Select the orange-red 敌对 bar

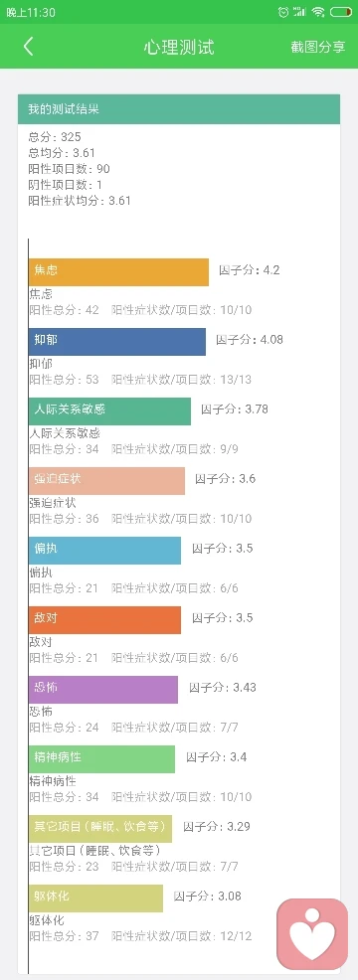(104, 620)
